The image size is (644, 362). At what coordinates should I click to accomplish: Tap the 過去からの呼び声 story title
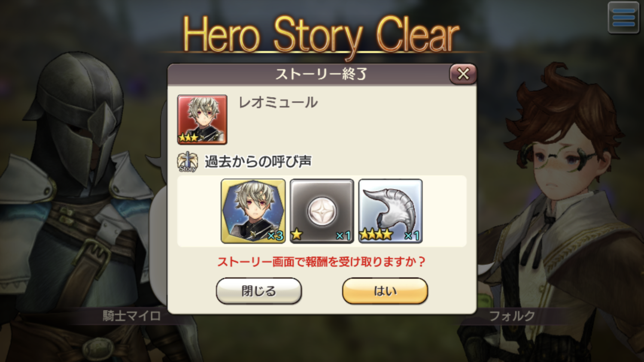(x=258, y=162)
